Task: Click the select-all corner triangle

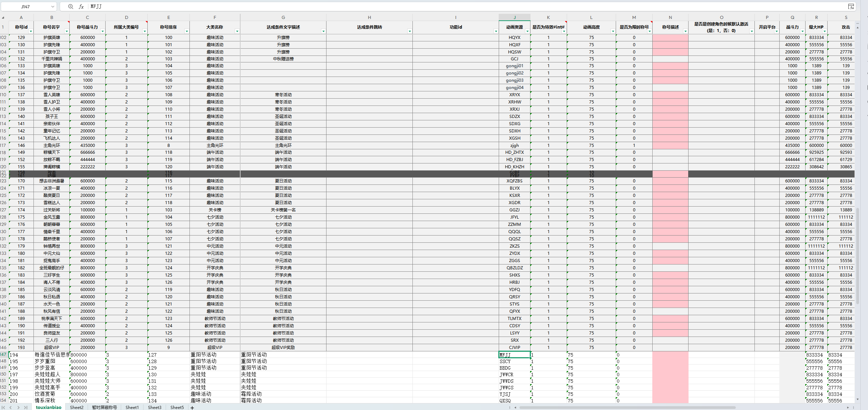Action: click(x=3, y=17)
